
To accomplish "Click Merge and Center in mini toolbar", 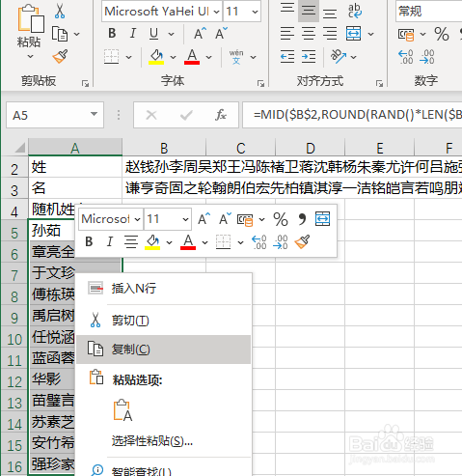I will coord(322,219).
